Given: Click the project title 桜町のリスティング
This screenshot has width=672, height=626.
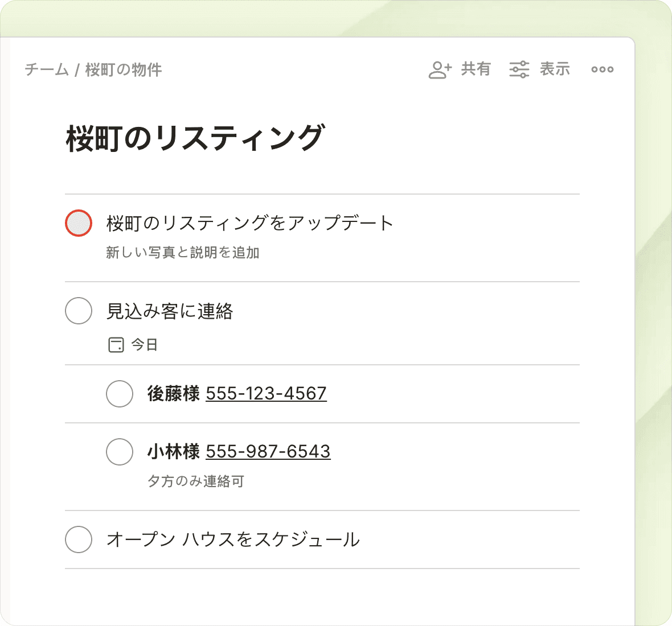Looking at the screenshot, I should (195, 138).
